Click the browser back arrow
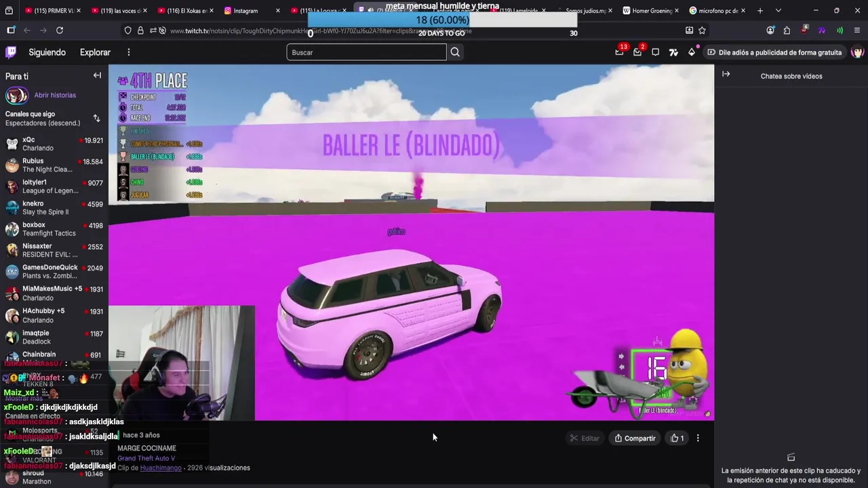Image resolution: width=868 pixels, height=488 pixels. pyautogui.click(x=27, y=30)
